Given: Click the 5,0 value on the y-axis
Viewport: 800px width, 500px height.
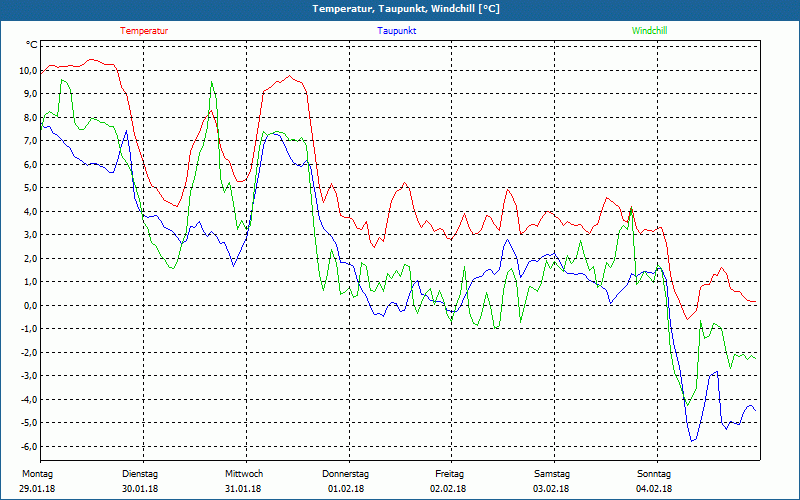Looking at the screenshot, I should 30,188.
